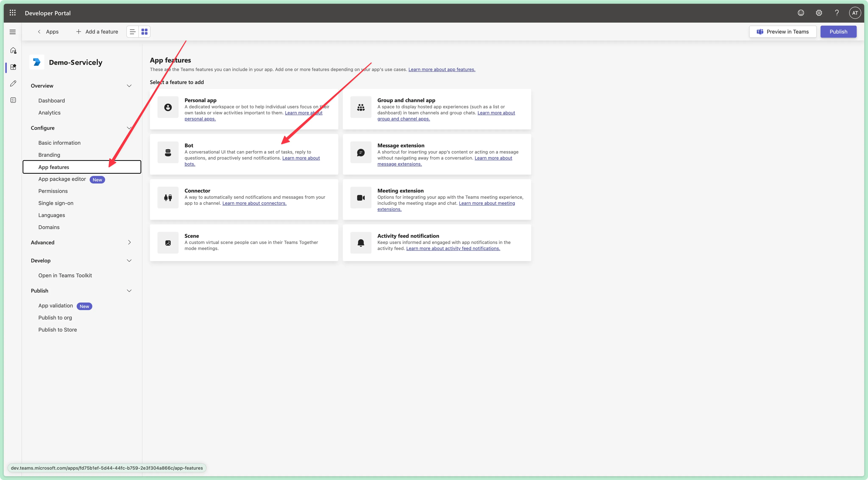
Task: Click the Personal app person icon
Action: [x=168, y=107]
